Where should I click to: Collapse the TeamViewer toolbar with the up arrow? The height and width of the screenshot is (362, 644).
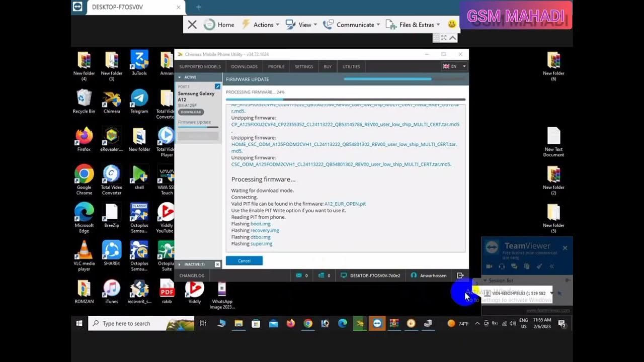453,38
